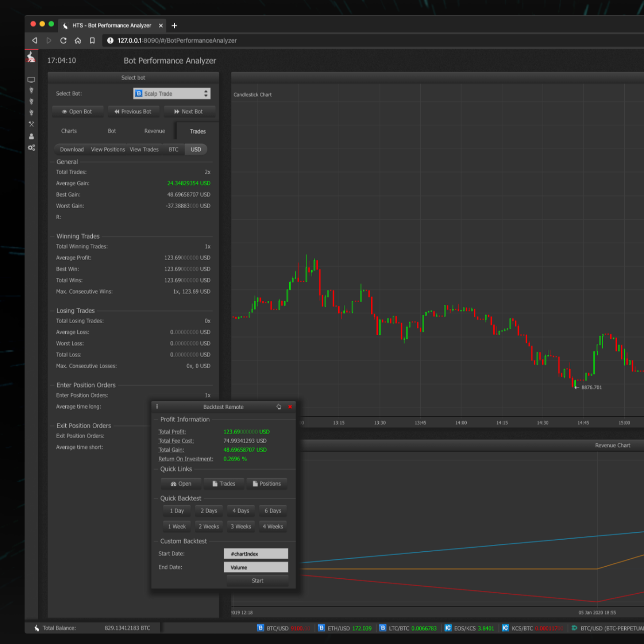Switch to the Revenue tab
This screenshot has width=644, height=644.
pos(155,131)
